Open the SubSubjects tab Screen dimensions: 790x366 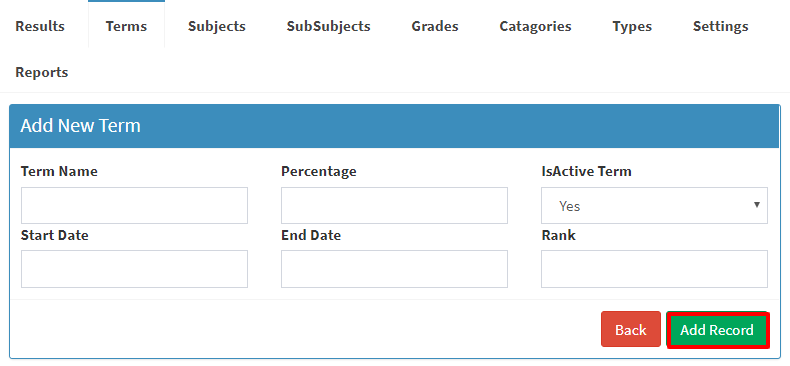click(x=328, y=26)
